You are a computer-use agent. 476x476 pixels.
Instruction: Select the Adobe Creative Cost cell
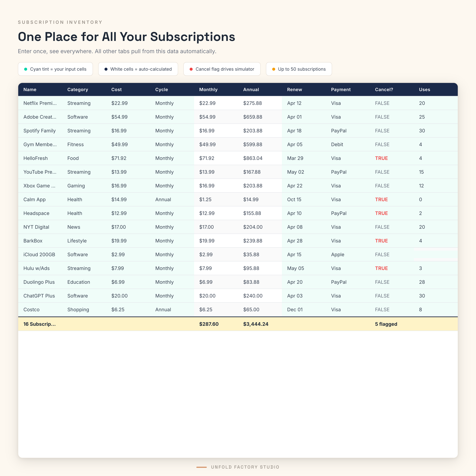point(119,117)
